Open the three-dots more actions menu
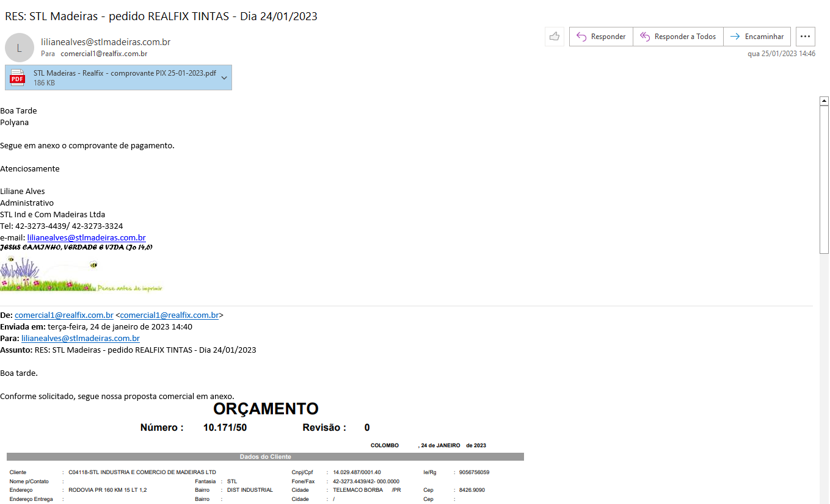830x504 pixels. tap(805, 37)
